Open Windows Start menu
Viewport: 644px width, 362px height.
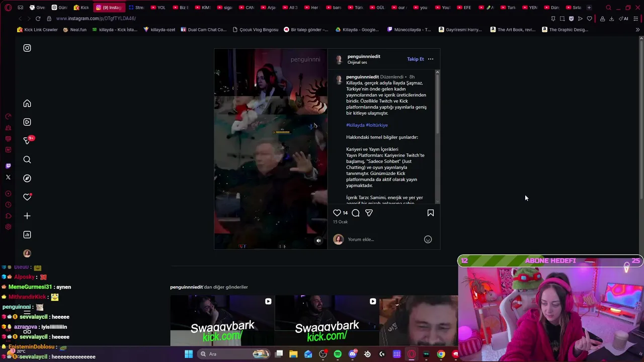pos(189,354)
